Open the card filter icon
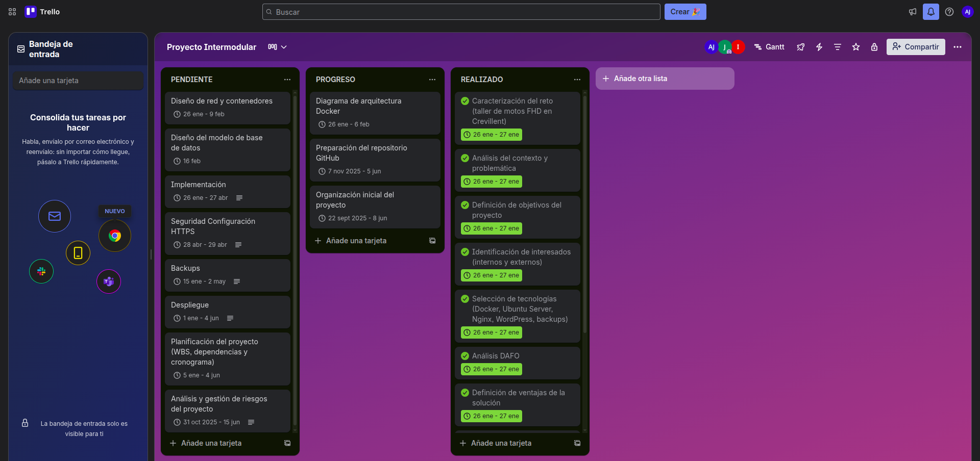 click(x=837, y=47)
